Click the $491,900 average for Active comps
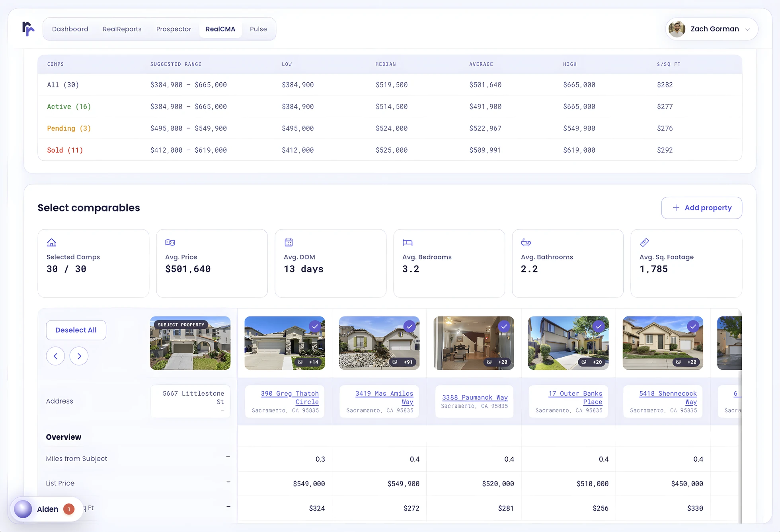780x532 pixels. pos(485,107)
